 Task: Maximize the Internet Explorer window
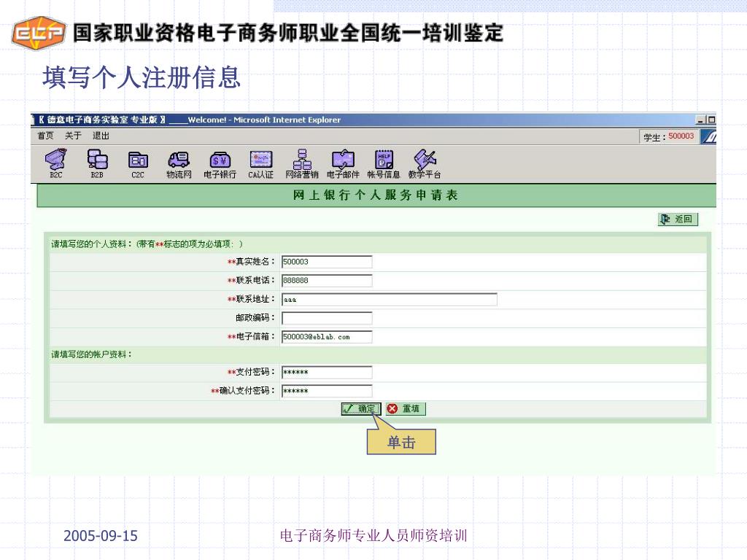pyautogui.click(x=711, y=120)
